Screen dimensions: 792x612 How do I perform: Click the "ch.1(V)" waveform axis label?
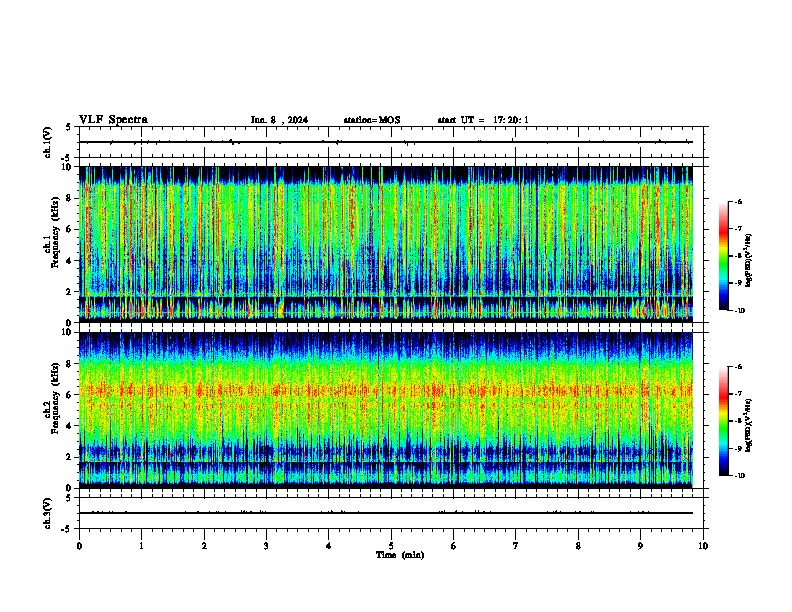click(48, 142)
